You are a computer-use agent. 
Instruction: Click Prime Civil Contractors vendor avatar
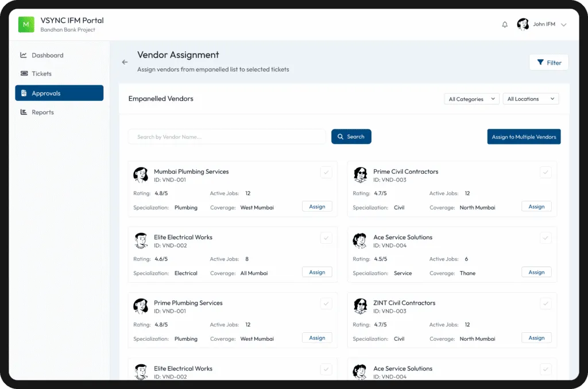(x=360, y=175)
